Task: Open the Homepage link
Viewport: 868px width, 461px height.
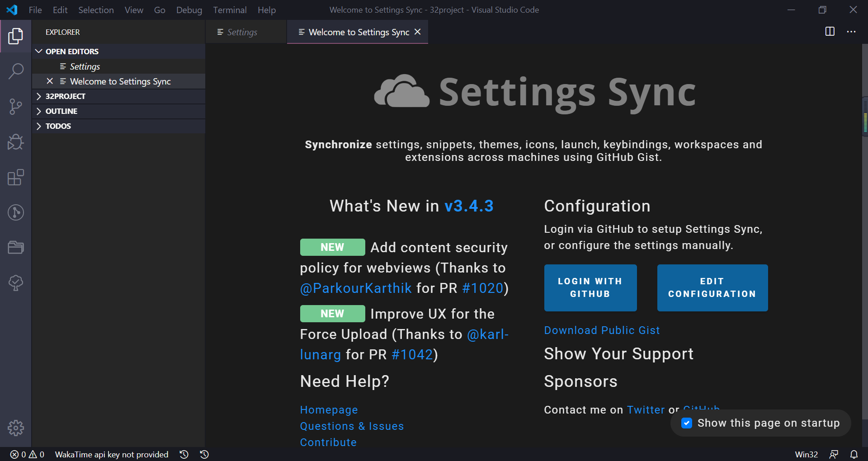Action: [329, 409]
